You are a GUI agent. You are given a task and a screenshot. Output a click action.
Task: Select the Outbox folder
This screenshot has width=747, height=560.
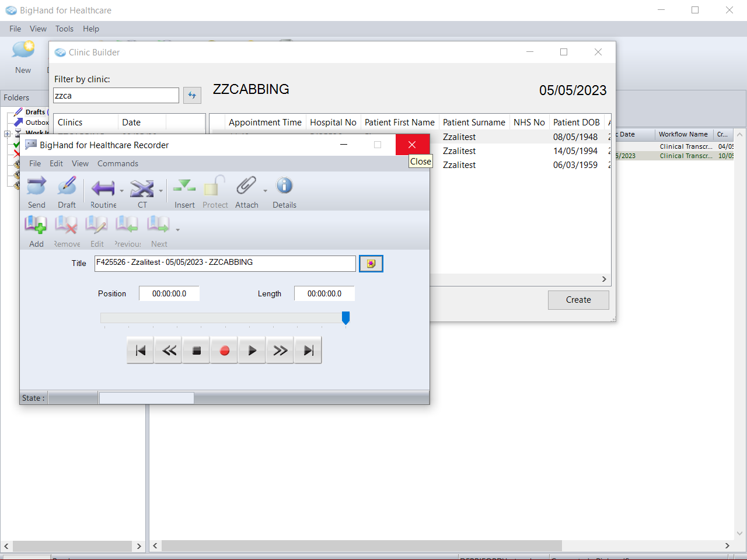[x=37, y=123]
